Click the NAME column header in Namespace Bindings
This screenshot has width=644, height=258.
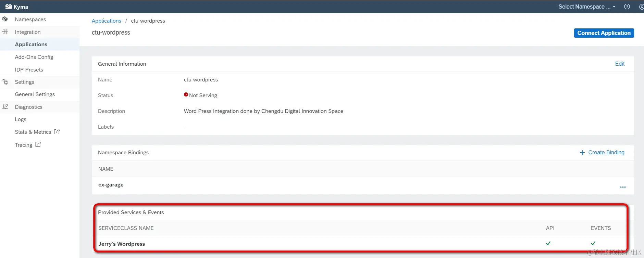[106, 169]
